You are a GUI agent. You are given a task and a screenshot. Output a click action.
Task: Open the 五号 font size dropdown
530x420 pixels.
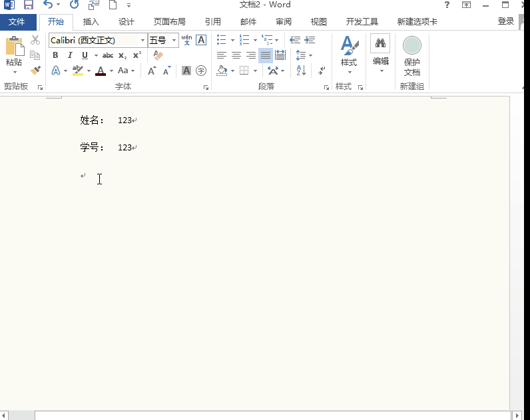coord(174,41)
